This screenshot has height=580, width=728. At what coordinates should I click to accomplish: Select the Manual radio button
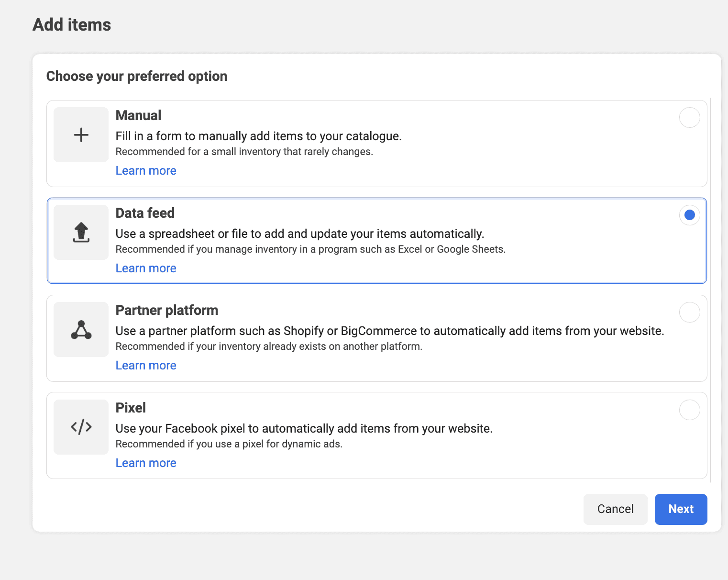(x=689, y=118)
